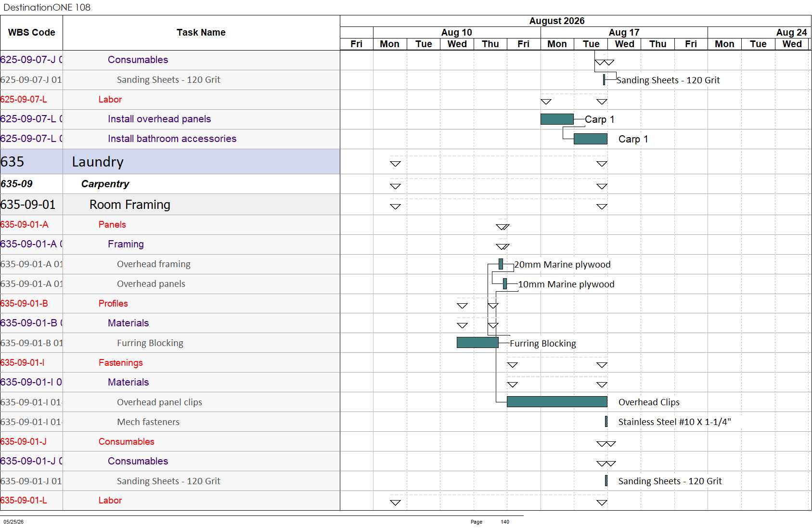Click the Mech fasteners task name
This screenshot has width=812, height=528.
point(148,422)
